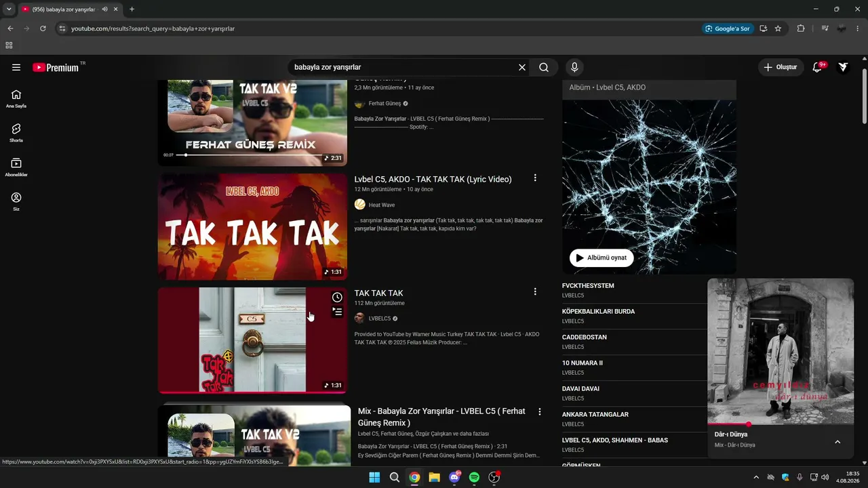This screenshot has height=488, width=868.
Task: Open the shattered-glass album cover
Action: click(649, 186)
